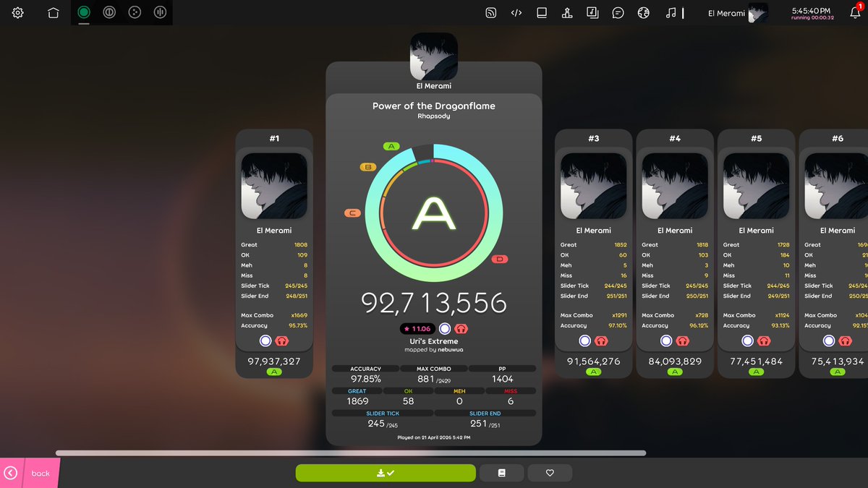Open the #3 score panel

(594, 254)
